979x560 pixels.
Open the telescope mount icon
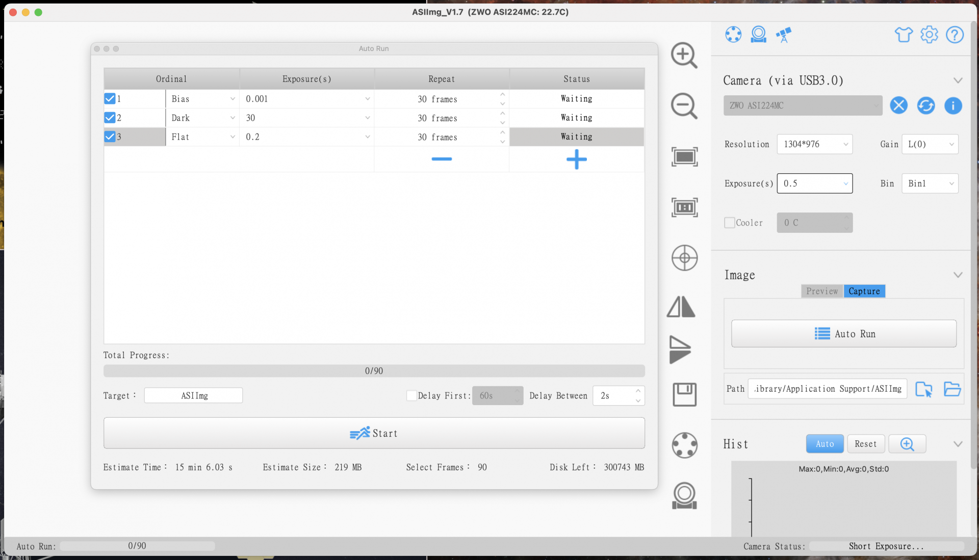tap(784, 35)
